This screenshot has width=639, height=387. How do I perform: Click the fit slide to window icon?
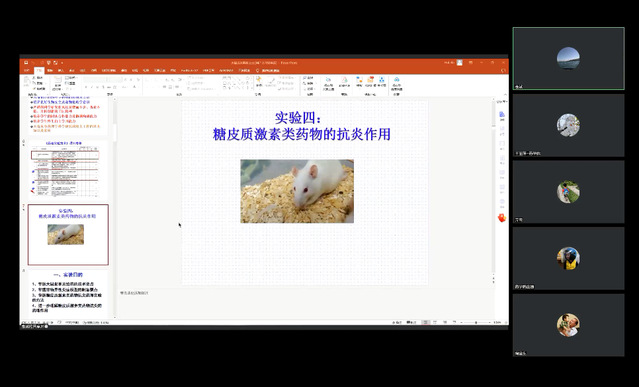pyautogui.click(x=505, y=323)
